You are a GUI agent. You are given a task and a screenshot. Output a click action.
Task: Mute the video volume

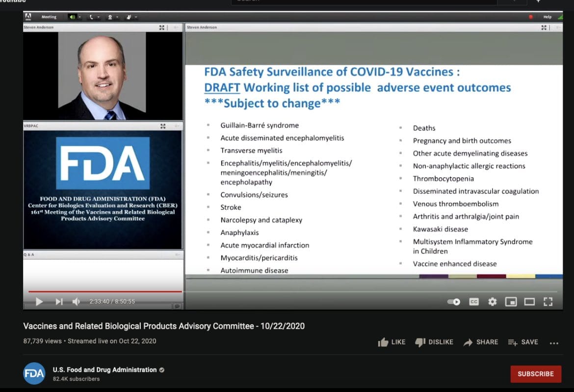coord(76,302)
